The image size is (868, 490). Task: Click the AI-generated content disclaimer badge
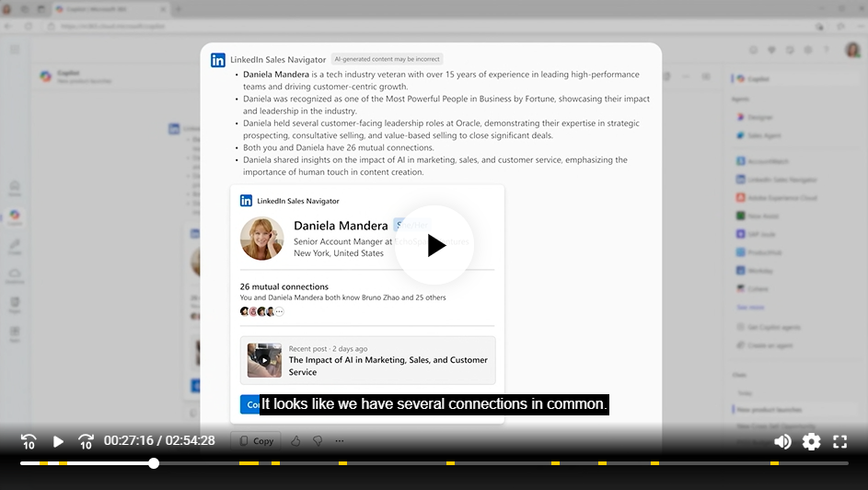(387, 59)
